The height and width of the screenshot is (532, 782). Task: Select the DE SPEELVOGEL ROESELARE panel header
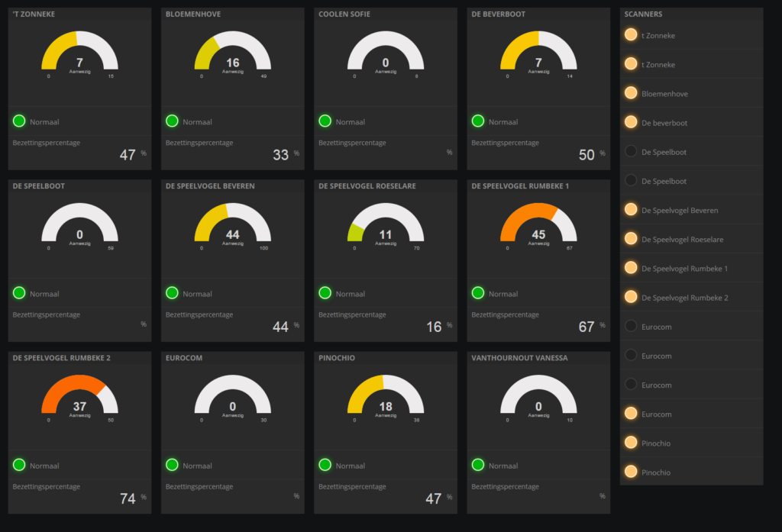[x=367, y=185]
